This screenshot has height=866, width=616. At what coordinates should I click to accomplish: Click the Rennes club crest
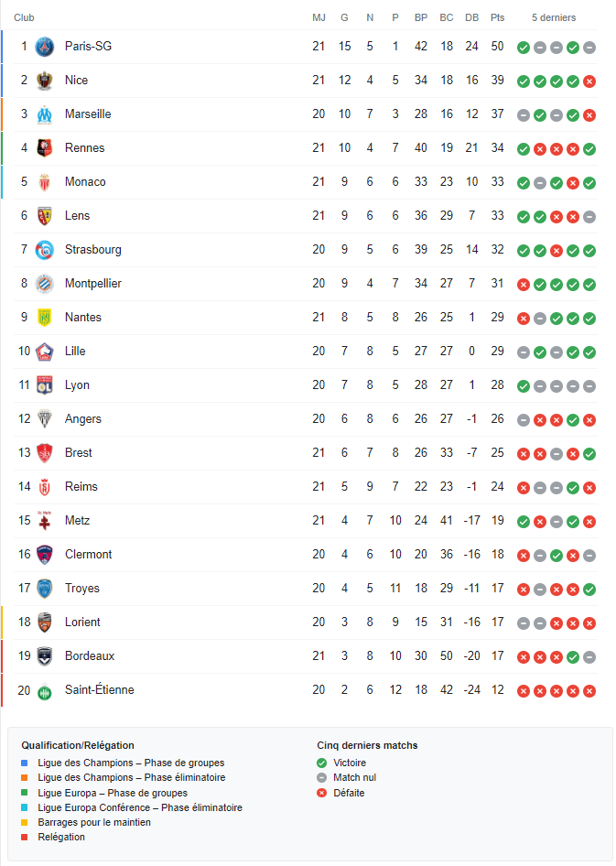click(45, 148)
